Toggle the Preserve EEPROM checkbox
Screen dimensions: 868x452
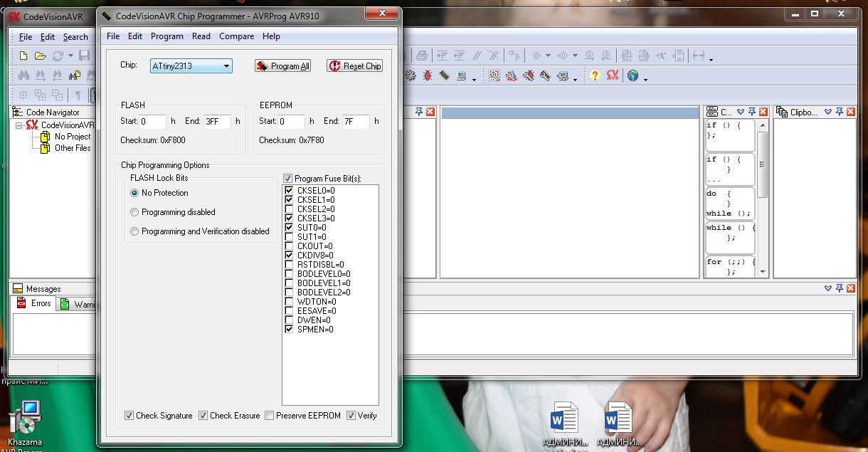click(x=269, y=416)
